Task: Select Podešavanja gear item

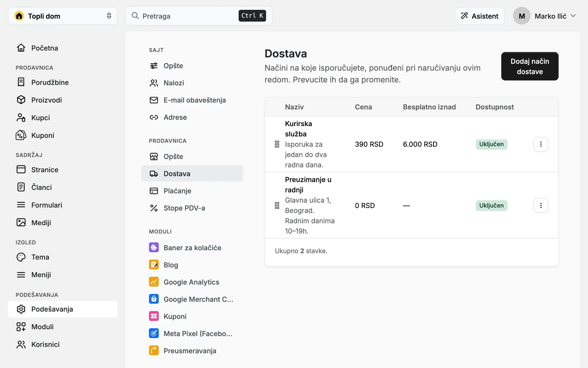Action: click(x=63, y=309)
